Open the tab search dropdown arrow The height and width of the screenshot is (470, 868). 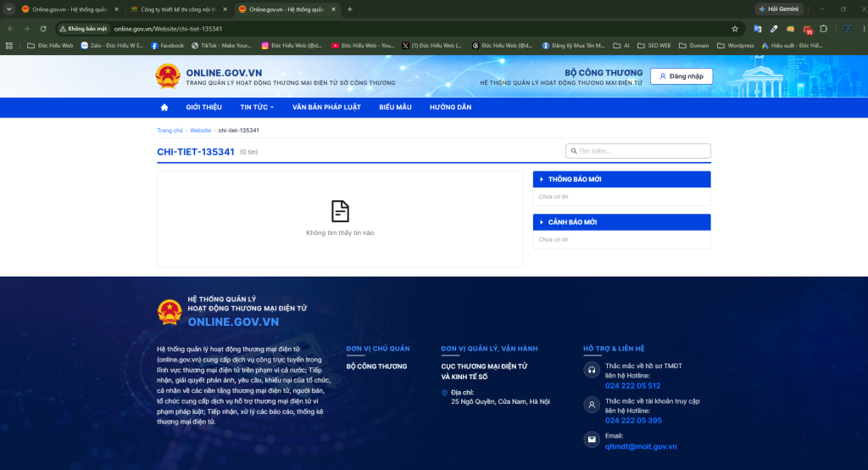point(8,9)
